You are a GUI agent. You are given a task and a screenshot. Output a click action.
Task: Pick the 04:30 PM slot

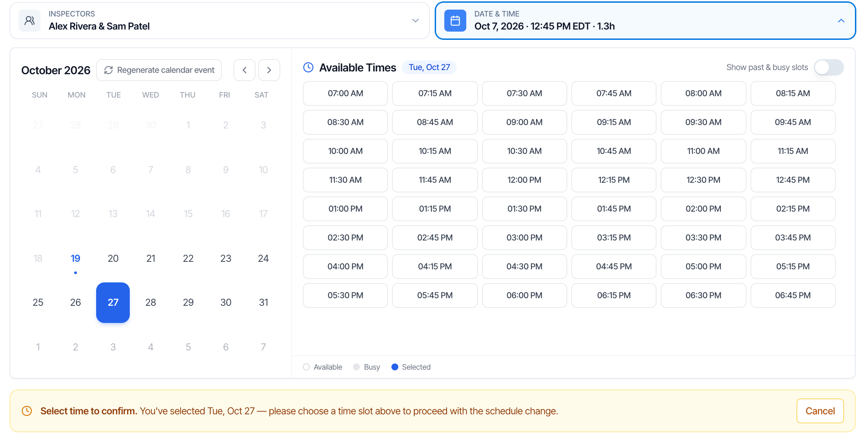(x=524, y=267)
